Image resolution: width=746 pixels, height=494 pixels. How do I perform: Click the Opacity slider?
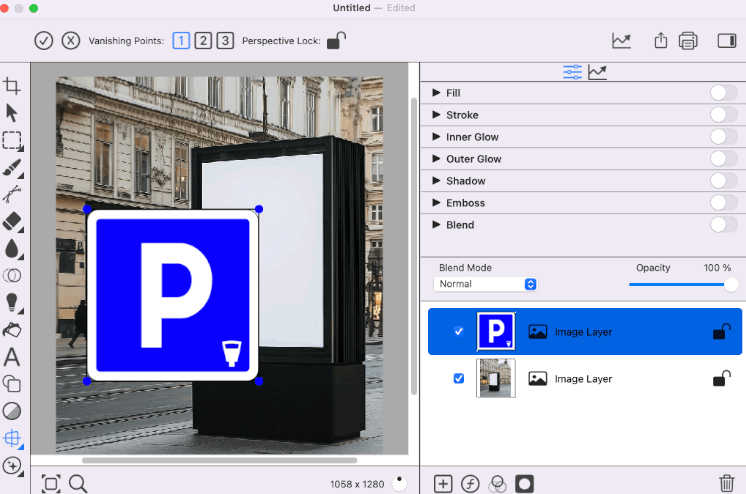[x=680, y=284]
